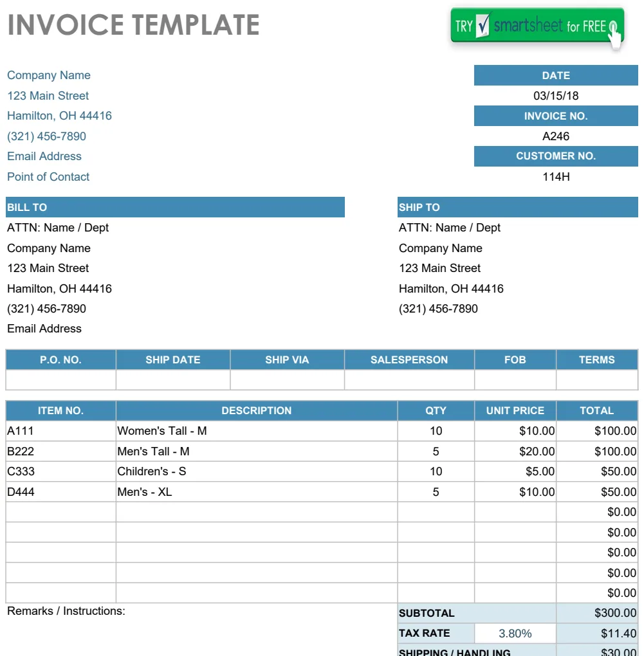
Task: Select item number B222
Action: tap(21, 451)
